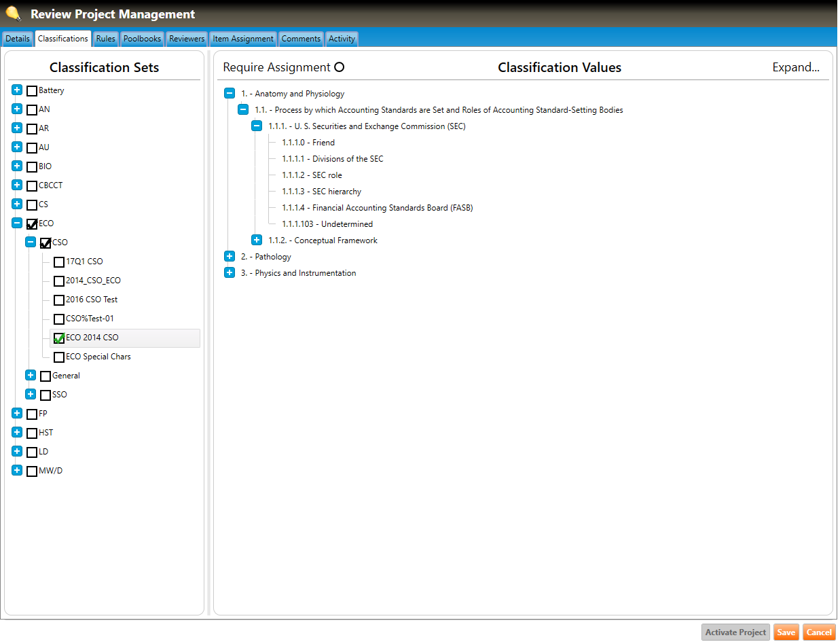
Task: Click the lightbulb icon in title bar
Action: coord(13,13)
